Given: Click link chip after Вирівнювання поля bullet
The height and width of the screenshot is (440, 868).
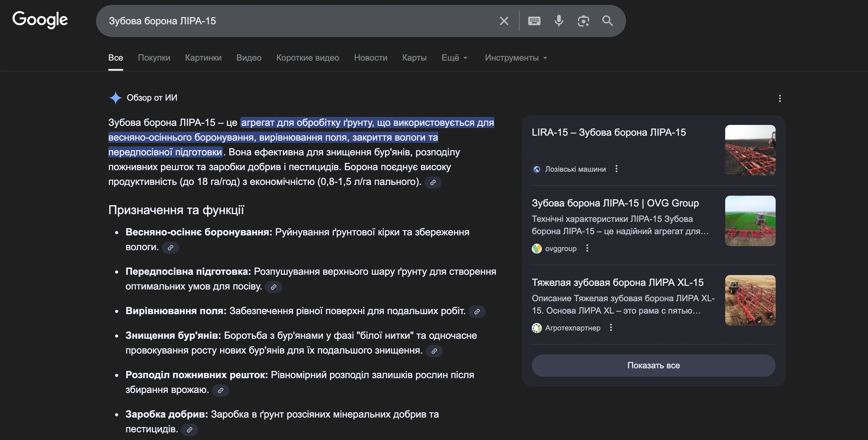Looking at the screenshot, I should (477, 312).
